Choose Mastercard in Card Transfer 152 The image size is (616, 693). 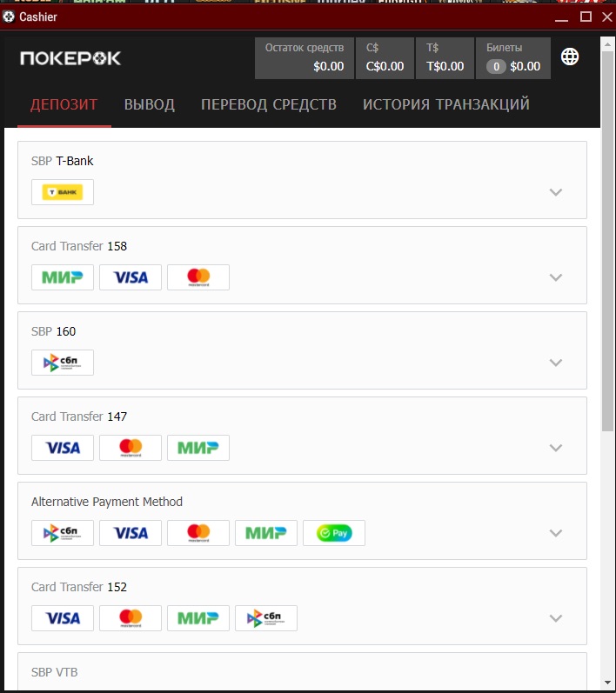[131, 618]
